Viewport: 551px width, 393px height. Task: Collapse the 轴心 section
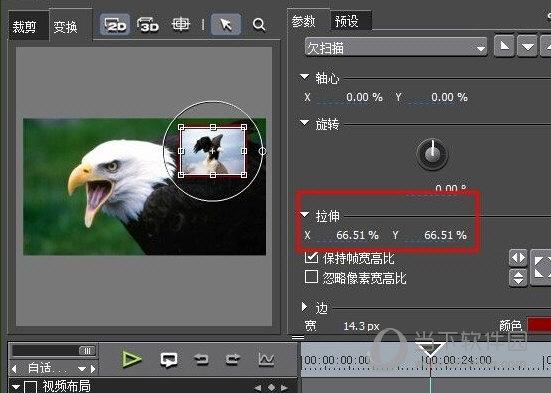click(304, 77)
